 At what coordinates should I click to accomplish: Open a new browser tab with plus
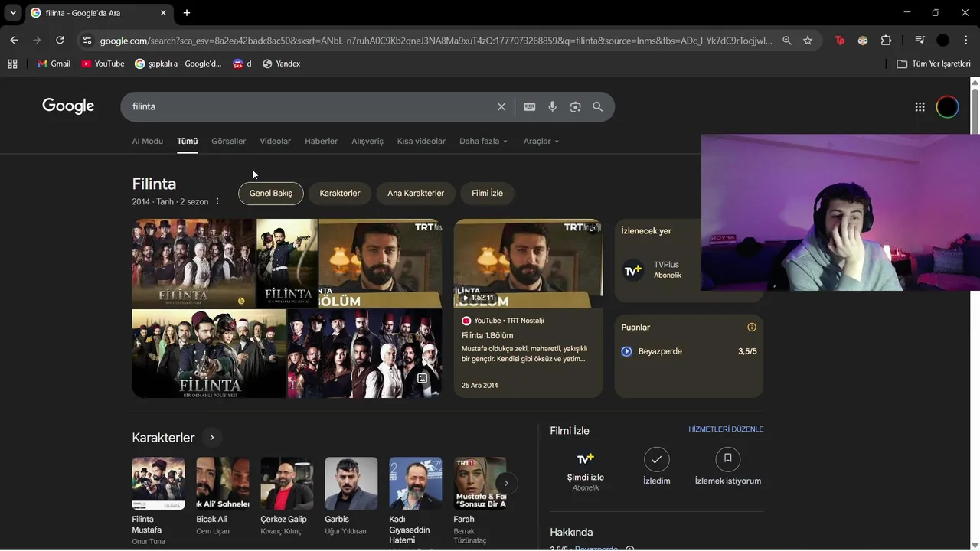click(x=187, y=13)
